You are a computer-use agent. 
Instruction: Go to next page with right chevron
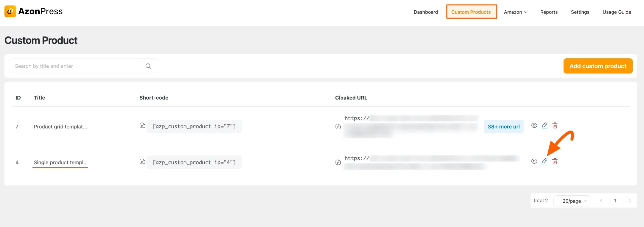pyautogui.click(x=630, y=201)
